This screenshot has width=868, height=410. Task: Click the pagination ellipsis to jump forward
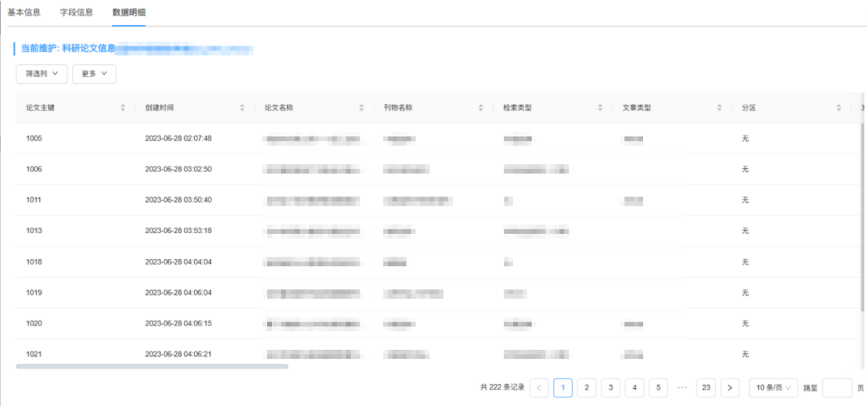coord(682,388)
